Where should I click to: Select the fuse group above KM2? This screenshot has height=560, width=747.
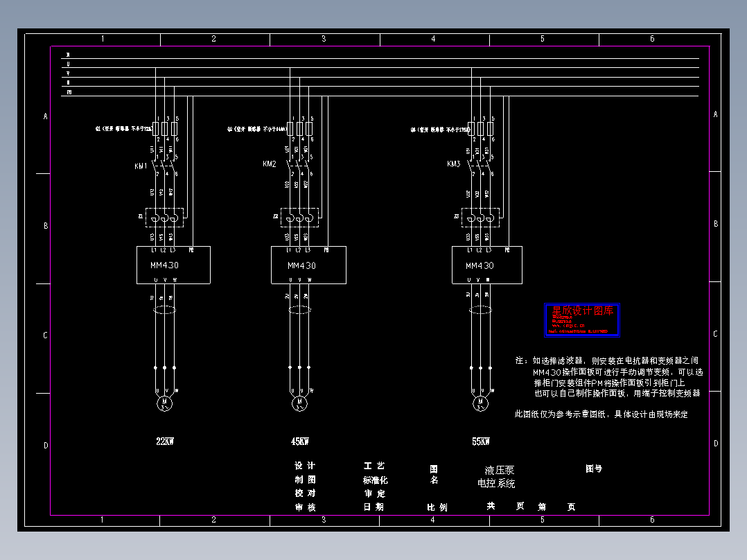coord(299,129)
